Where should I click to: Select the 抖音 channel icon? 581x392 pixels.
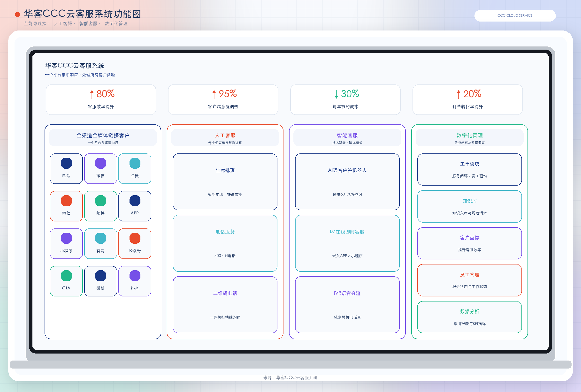coord(135,276)
